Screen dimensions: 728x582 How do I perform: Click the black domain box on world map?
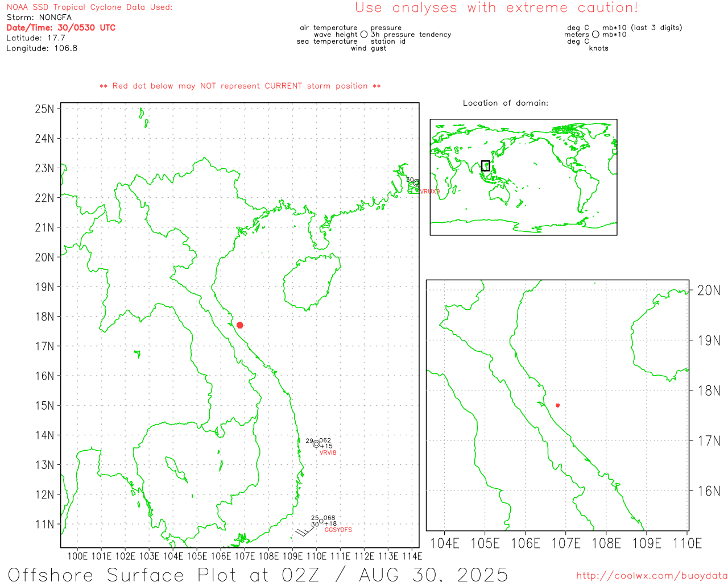click(485, 165)
